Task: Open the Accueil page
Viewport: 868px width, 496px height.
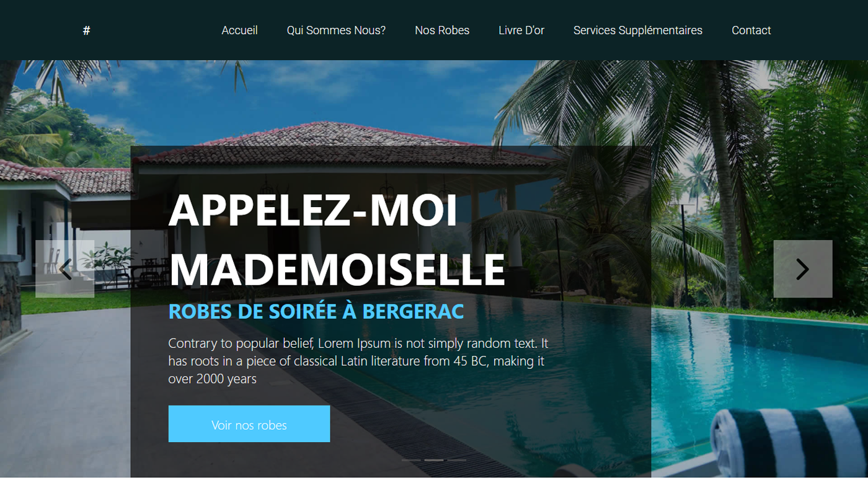Action: tap(240, 30)
